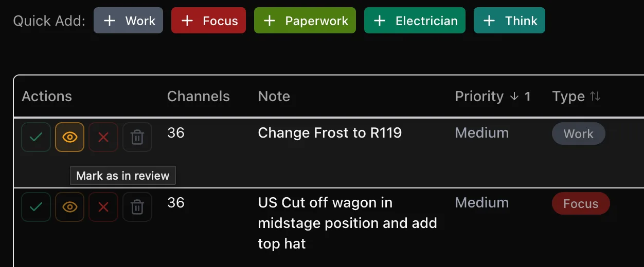Quick add an Electrician note
This screenshot has width=644, height=267.
[x=415, y=21]
